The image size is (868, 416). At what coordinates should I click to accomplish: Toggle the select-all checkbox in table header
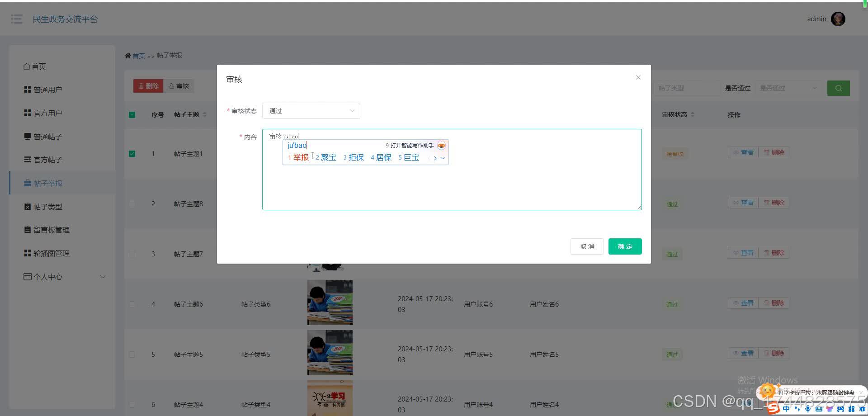[132, 115]
